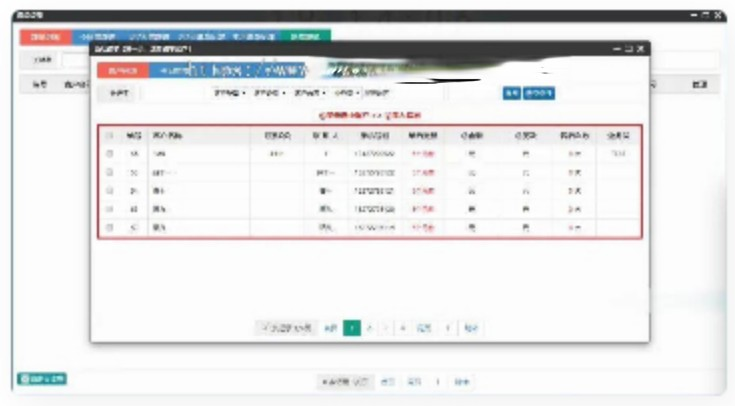Click the green button at back window bottom-left
Screen dimensions: 735x406
42,379
